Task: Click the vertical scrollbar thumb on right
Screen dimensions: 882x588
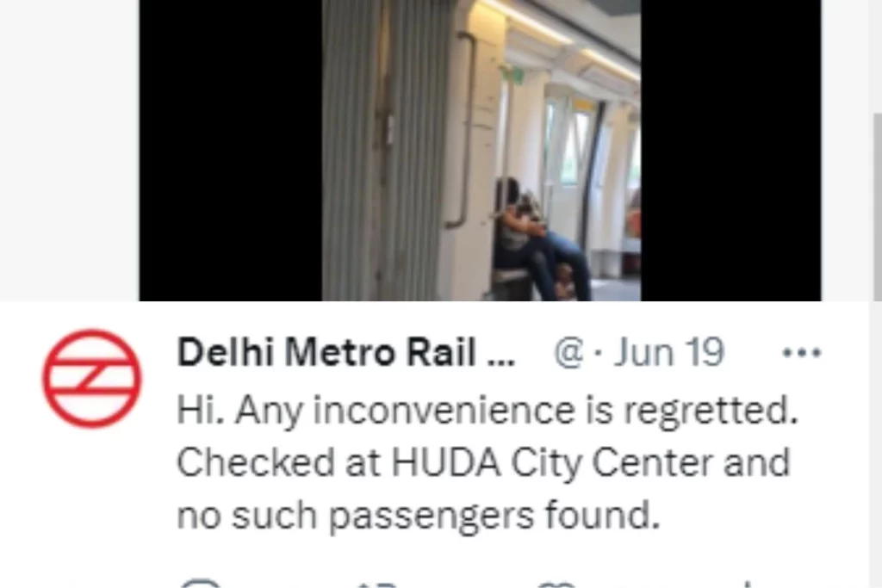Action: coord(877,207)
